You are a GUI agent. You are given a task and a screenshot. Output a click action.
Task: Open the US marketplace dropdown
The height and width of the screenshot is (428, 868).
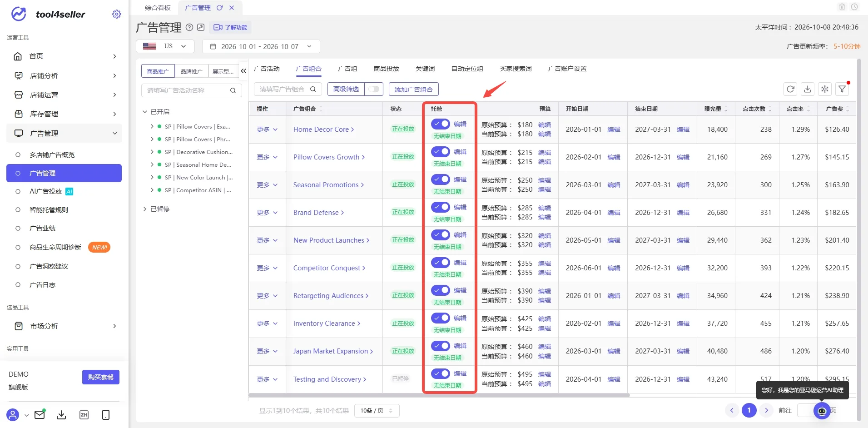point(165,46)
